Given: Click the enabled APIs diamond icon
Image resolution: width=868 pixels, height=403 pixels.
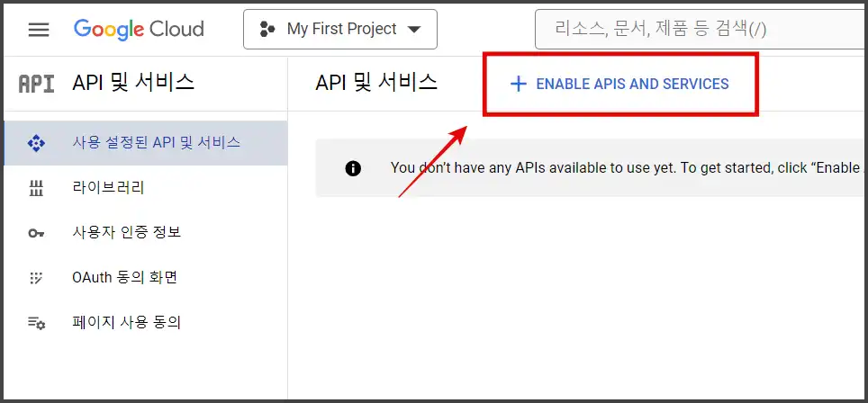Looking at the screenshot, I should coord(36,143).
